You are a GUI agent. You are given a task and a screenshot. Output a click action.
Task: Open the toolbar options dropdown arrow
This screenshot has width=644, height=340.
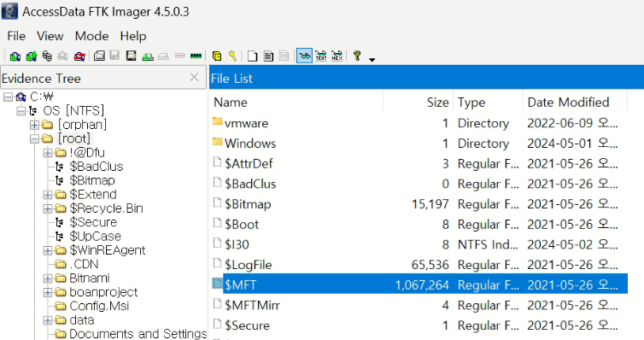point(372,60)
